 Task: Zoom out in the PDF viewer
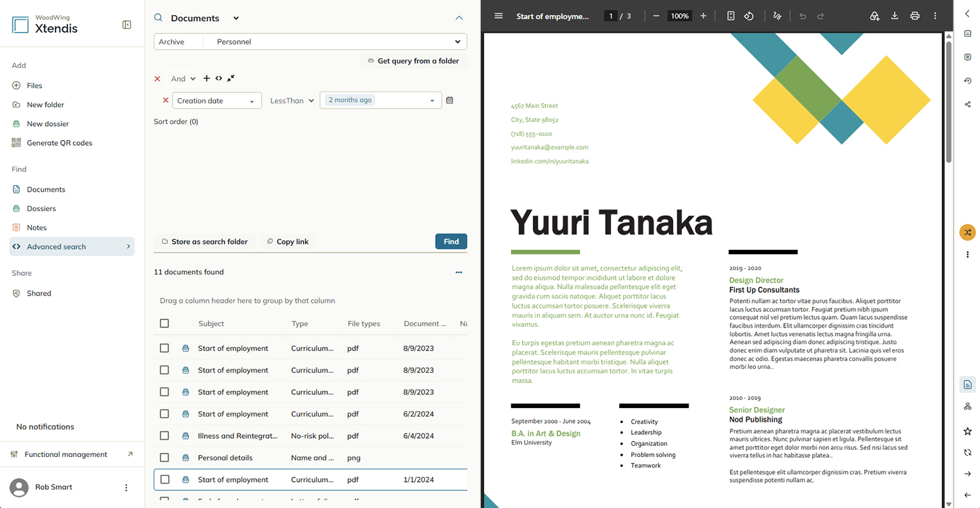656,16
